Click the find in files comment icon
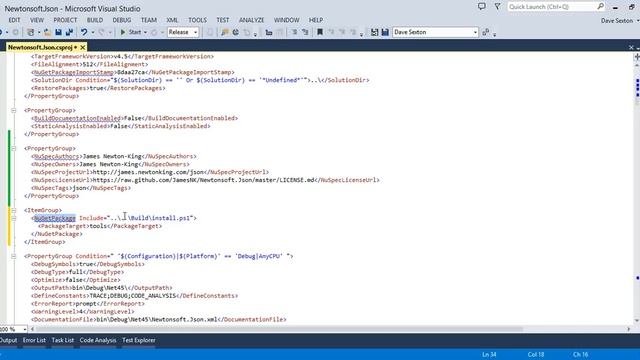Image resolution: width=640 pixels, height=360 pixels. point(224,32)
